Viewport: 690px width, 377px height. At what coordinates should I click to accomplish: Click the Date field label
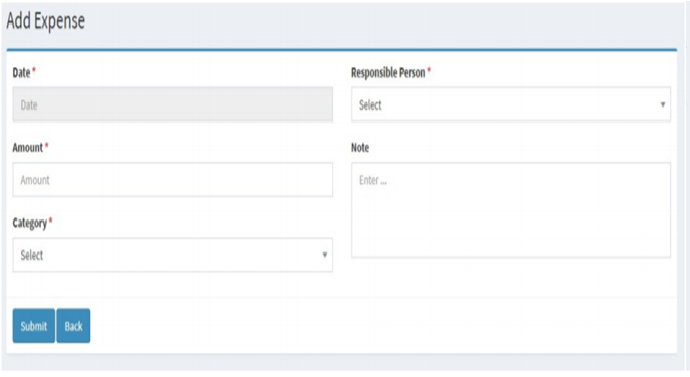[21, 73]
